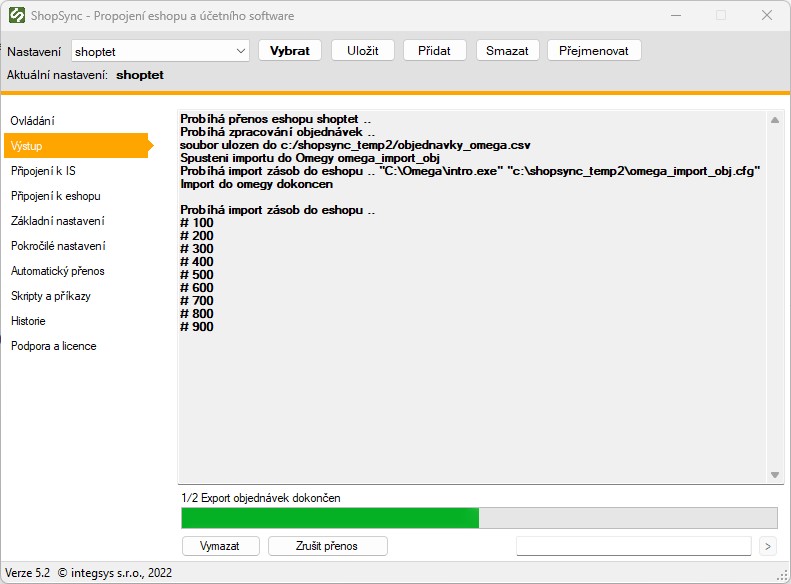Select the Výstup sidebar item

click(x=78, y=146)
